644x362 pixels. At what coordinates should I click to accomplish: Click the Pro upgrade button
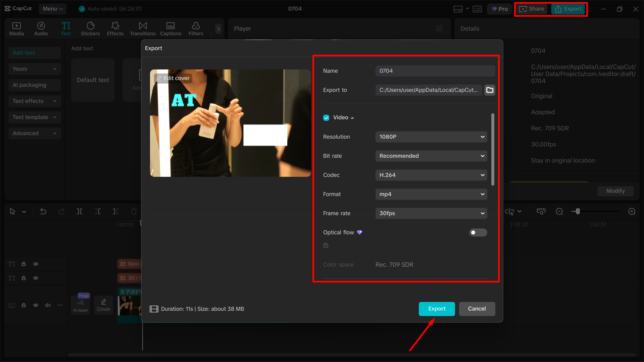click(x=500, y=9)
